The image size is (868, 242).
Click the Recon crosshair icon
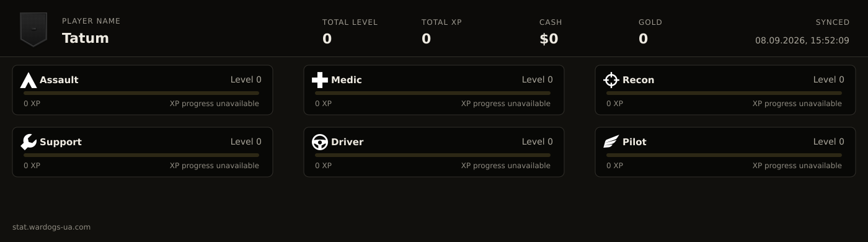611,80
